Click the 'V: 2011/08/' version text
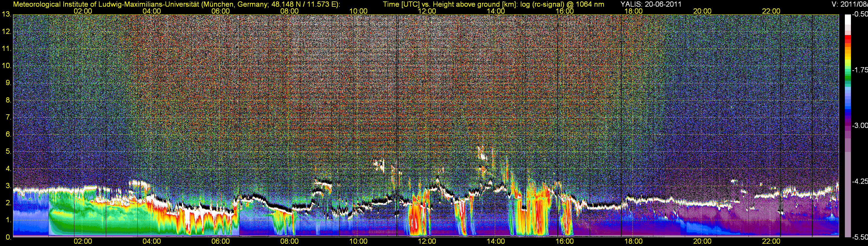Viewport: 868px width, 246px height. point(850,4)
